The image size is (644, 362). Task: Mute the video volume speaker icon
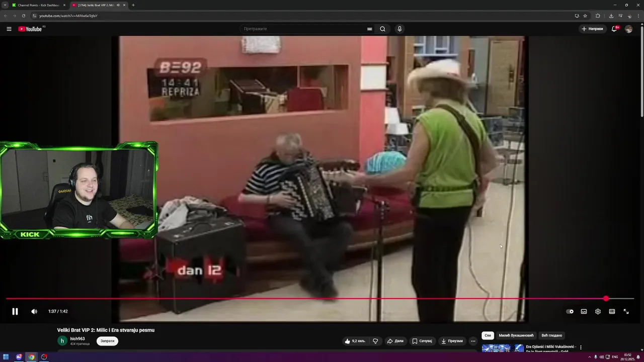tap(34, 311)
